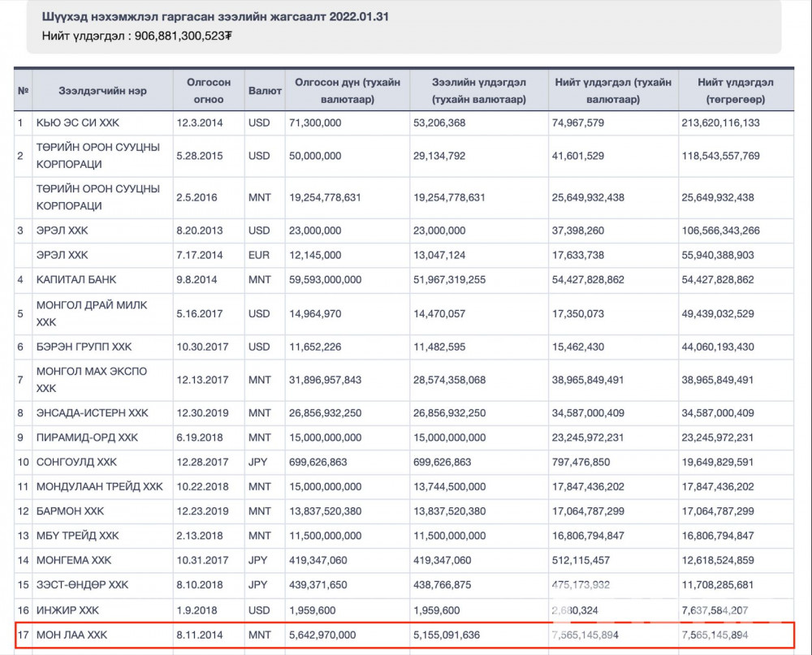Select the tugrik balance '12,618,524,859'
The image size is (812, 655).
pyautogui.click(x=718, y=560)
